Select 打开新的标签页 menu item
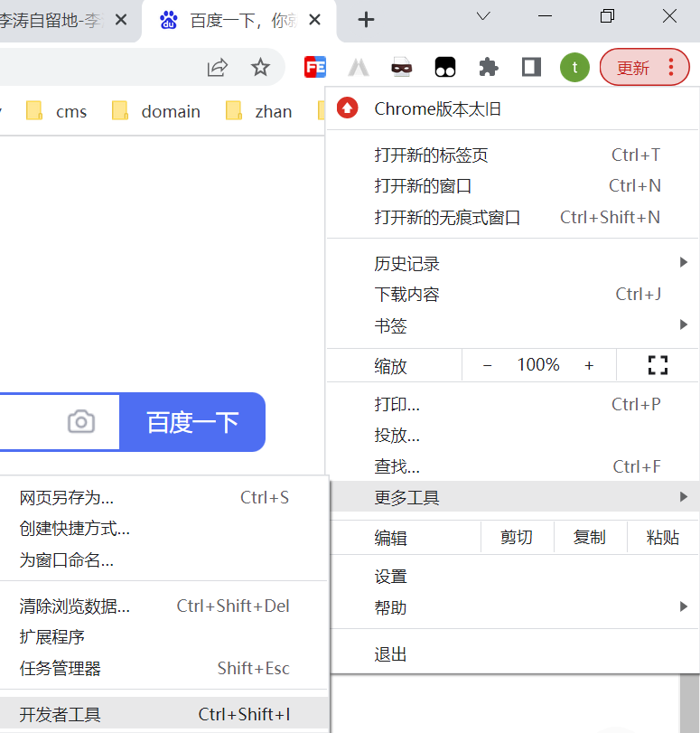Image resolution: width=700 pixels, height=733 pixels. tap(513, 155)
